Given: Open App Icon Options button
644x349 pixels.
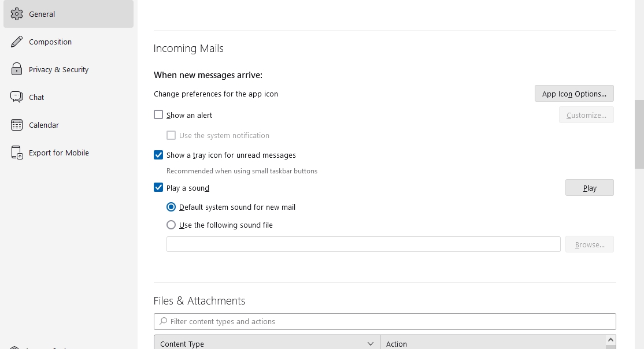Looking at the screenshot, I should click(574, 94).
